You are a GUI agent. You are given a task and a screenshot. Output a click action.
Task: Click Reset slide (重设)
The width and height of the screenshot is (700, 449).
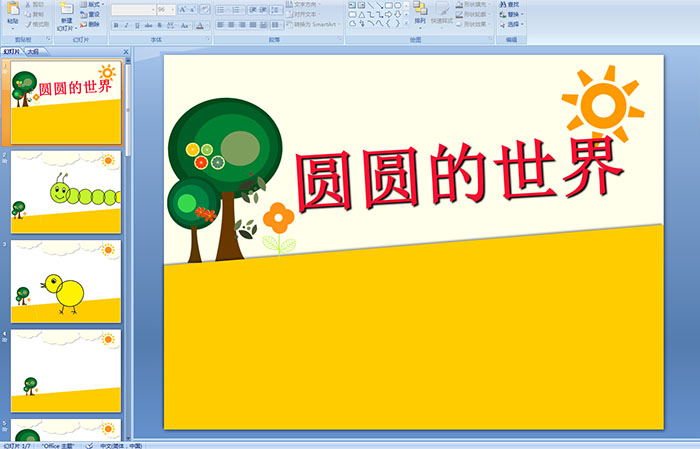[x=90, y=14]
